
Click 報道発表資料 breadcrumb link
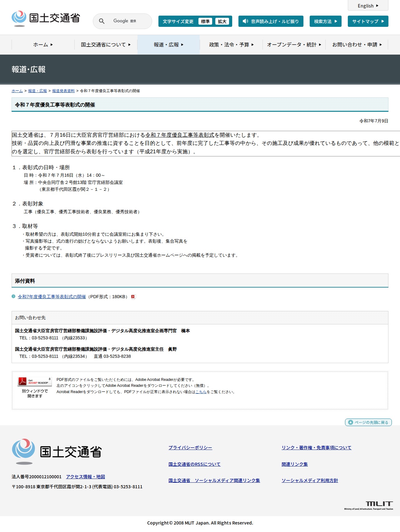[x=63, y=91]
